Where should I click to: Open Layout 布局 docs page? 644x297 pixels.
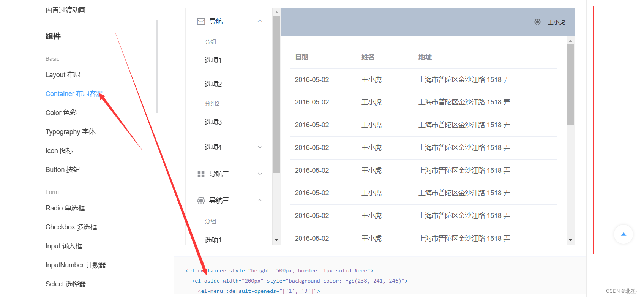click(63, 75)
